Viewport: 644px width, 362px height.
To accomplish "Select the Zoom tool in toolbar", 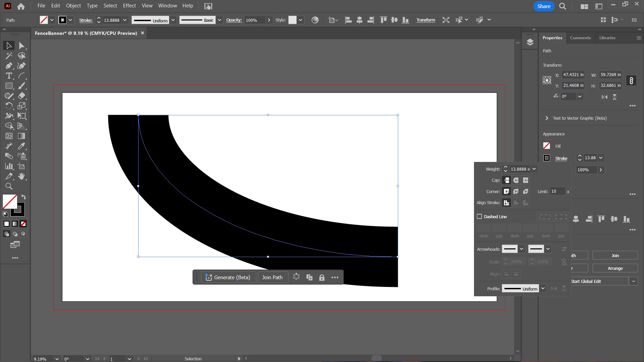I will (x=9, y=186).
